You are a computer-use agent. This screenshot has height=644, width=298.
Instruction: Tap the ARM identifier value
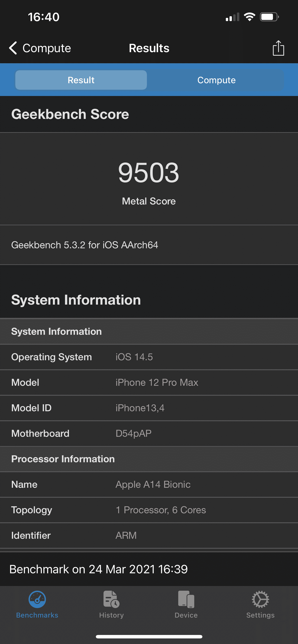[126, 536]
